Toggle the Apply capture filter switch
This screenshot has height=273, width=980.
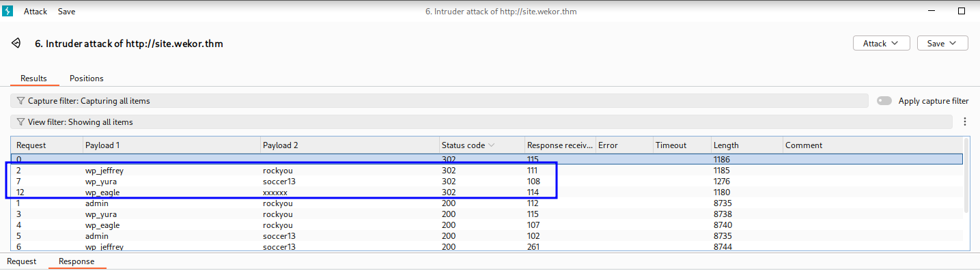(884, 101)
